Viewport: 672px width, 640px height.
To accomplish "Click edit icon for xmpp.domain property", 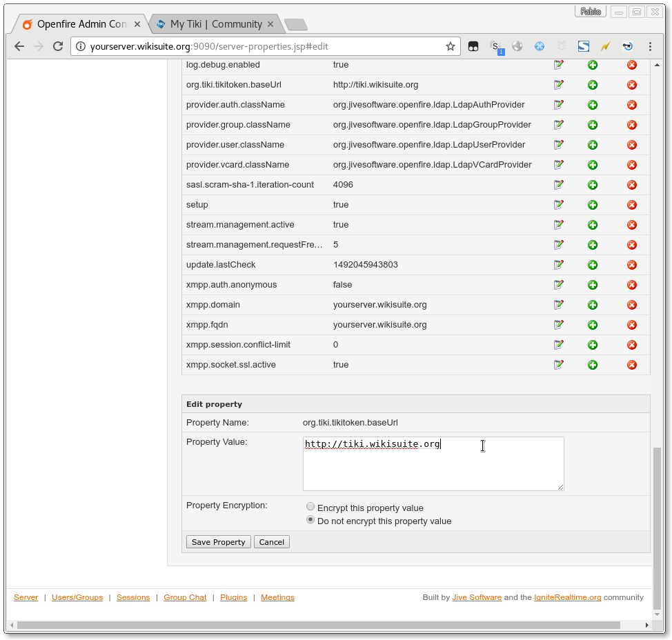I will coord(559,305).
